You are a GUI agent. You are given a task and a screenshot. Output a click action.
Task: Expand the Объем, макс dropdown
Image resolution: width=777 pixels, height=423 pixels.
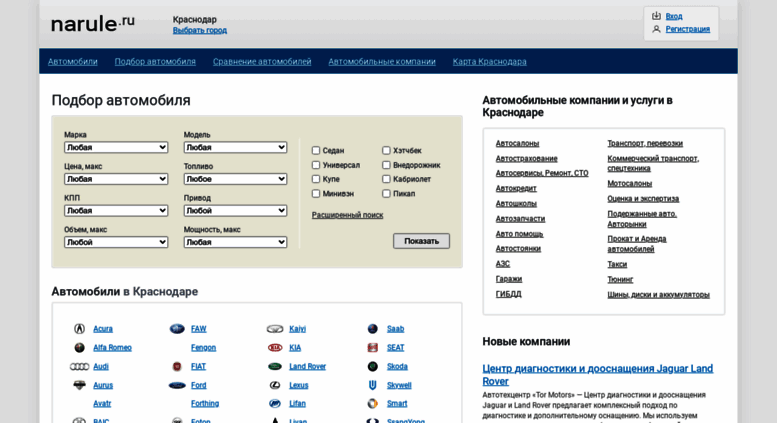116,242
